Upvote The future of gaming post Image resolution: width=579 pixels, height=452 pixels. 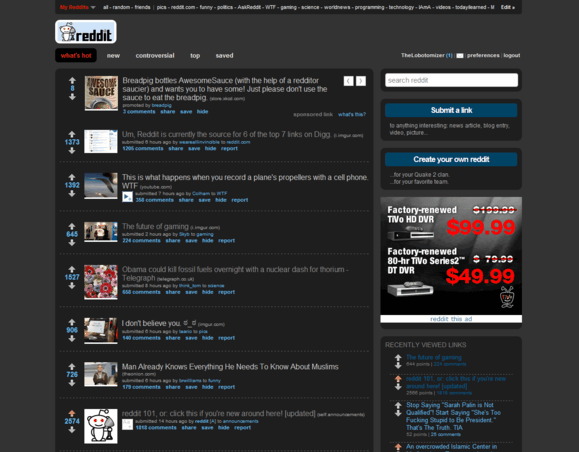72,226
